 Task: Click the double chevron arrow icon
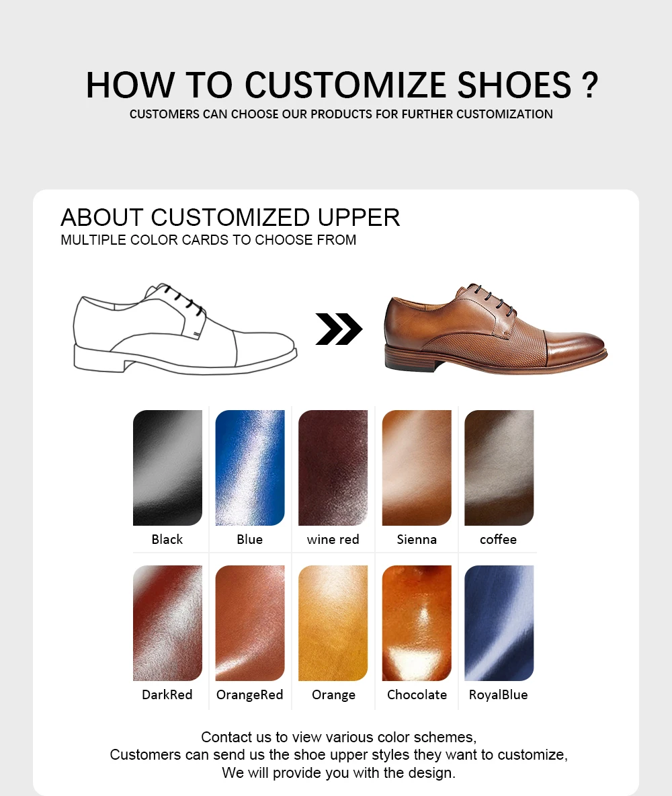[339, 329]
